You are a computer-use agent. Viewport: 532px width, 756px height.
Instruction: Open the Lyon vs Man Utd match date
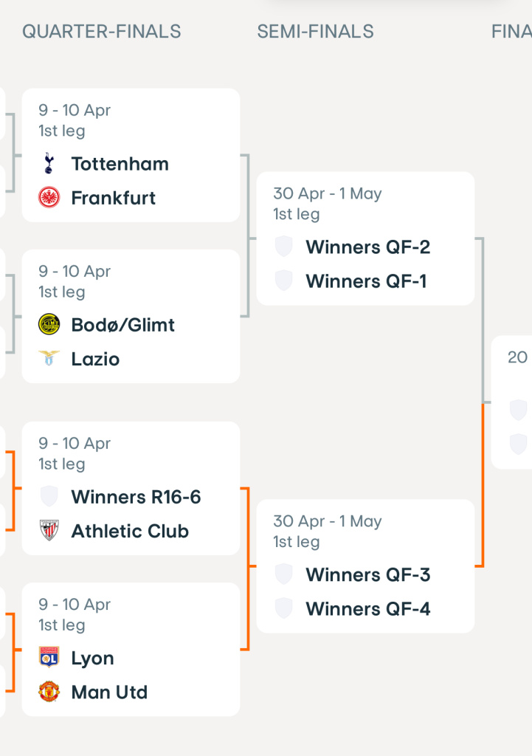(x=75, y=605)
